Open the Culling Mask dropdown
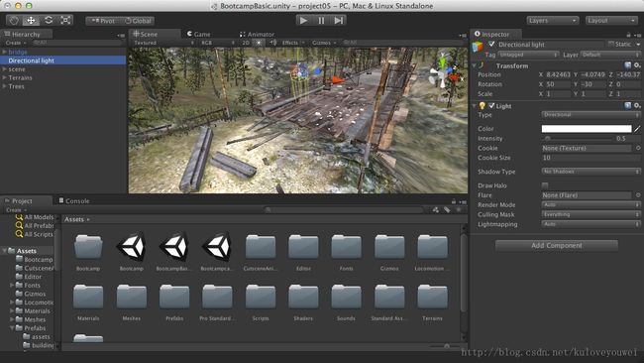This screenshot has height=363, width=644. pos(590,214)
